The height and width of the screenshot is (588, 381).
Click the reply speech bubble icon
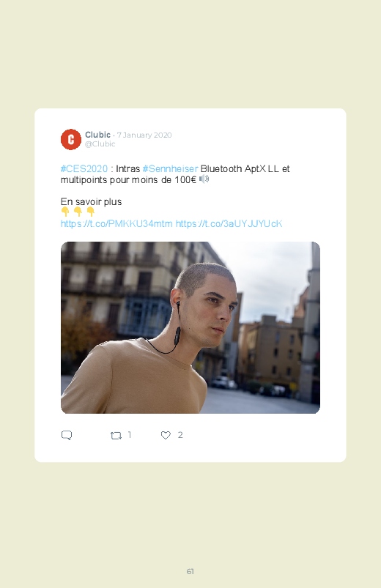67,435
